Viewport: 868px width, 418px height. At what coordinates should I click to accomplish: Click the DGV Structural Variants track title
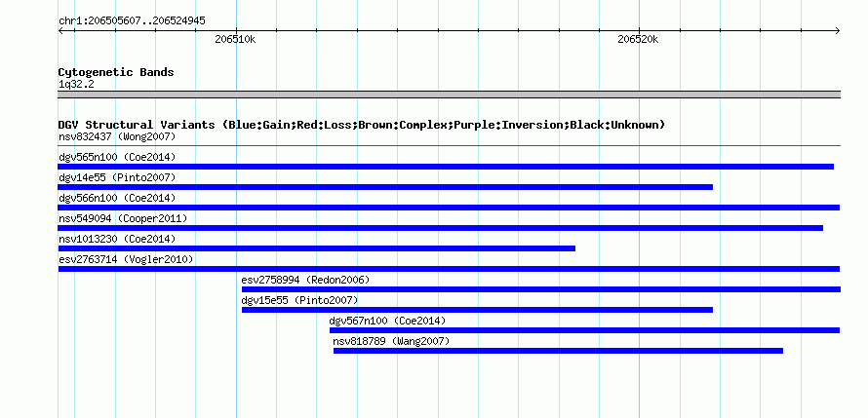(362, 125)
